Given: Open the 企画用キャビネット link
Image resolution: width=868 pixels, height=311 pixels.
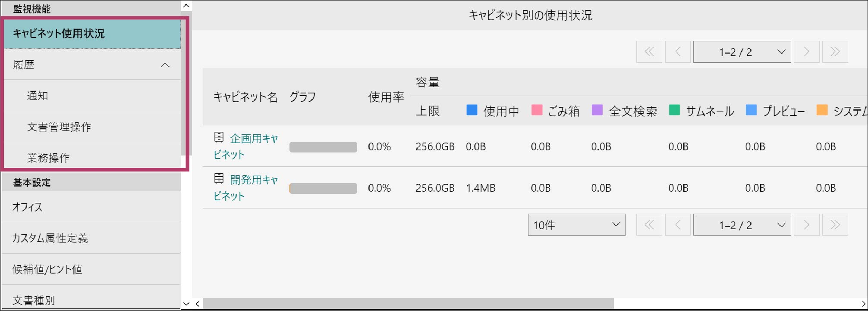Looking at the screenshot, I should pyautogui.click(x=246, y=146).
